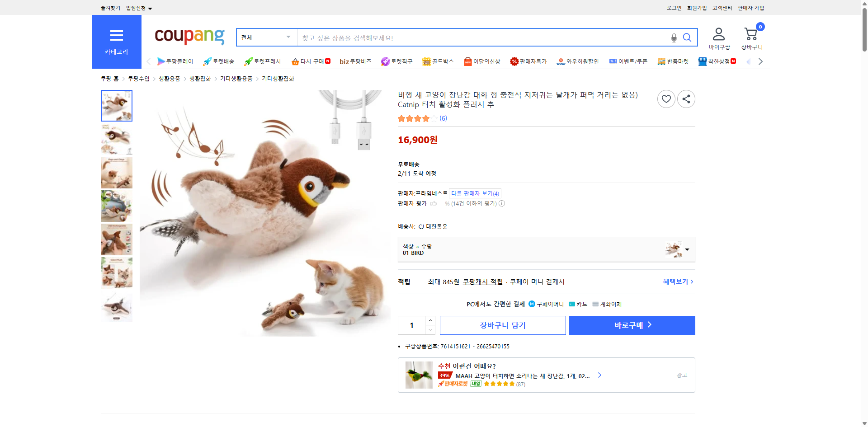Click the search magnifier icon
Viewport: 868px width, 427px height.
coord(687,38)
